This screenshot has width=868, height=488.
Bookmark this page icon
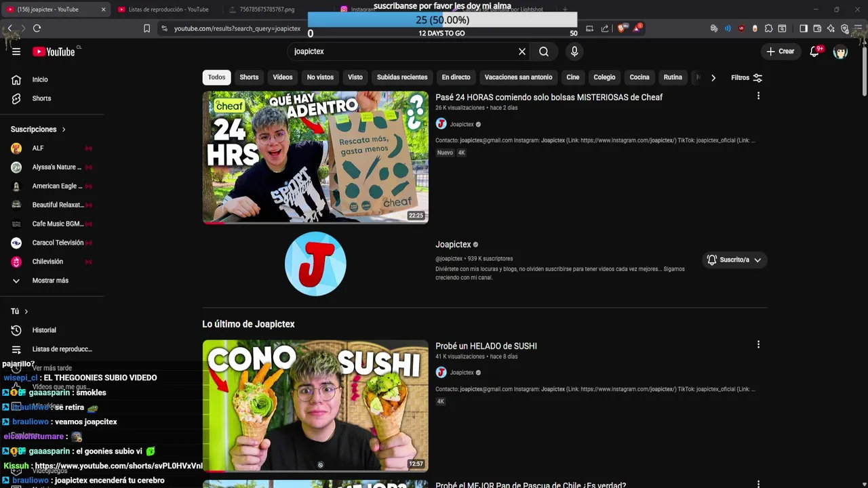click(146, 28)
